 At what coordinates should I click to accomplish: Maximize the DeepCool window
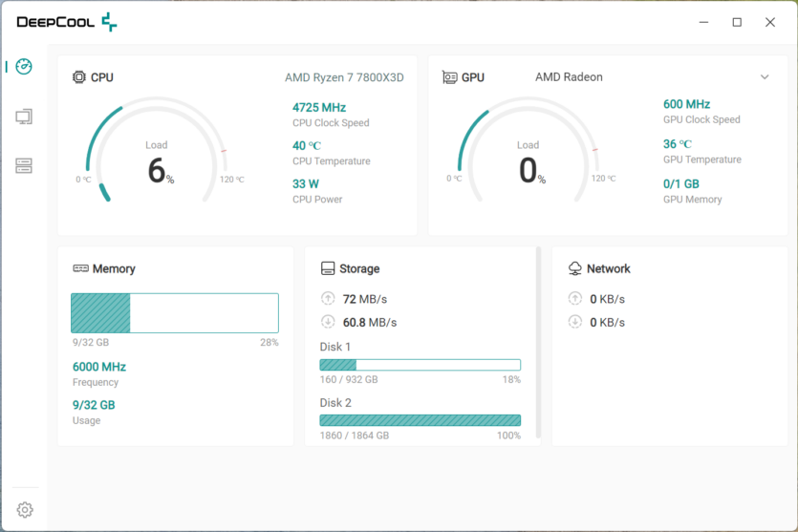point(737,22)
